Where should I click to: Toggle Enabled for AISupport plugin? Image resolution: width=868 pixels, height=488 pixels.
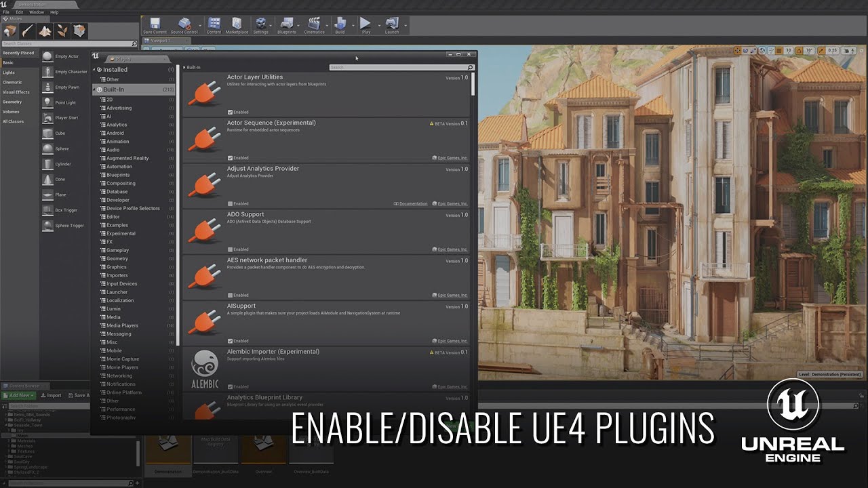(x=231, y=341)
